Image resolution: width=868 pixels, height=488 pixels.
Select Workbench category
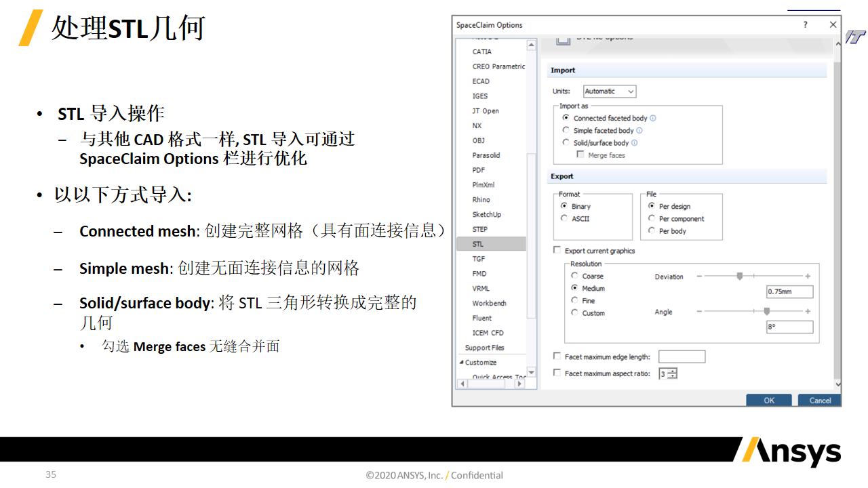490,304
